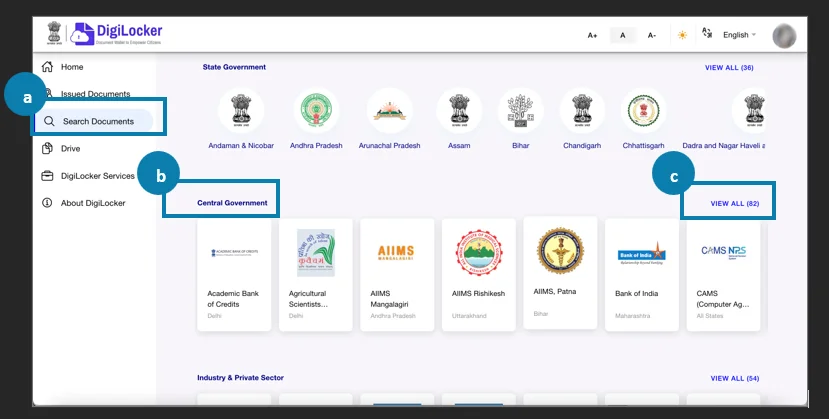
Task: Open the Academic Bank of Credits card
Action: [234, 275]
